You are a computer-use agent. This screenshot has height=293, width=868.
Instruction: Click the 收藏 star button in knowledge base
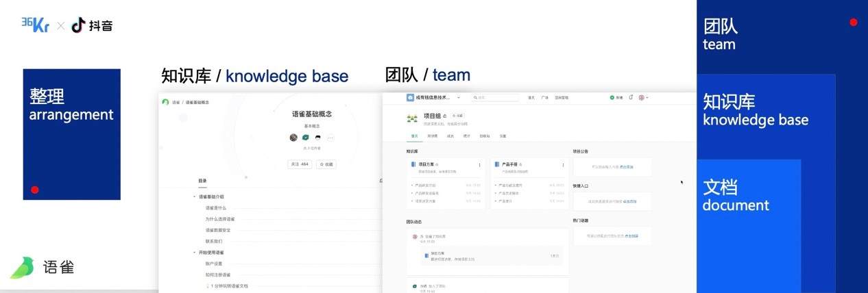pos(326,164)
